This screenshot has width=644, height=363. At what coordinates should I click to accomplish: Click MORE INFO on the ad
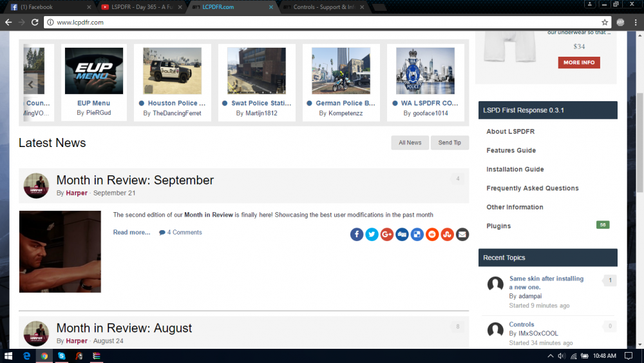click(x=579, y=63)
